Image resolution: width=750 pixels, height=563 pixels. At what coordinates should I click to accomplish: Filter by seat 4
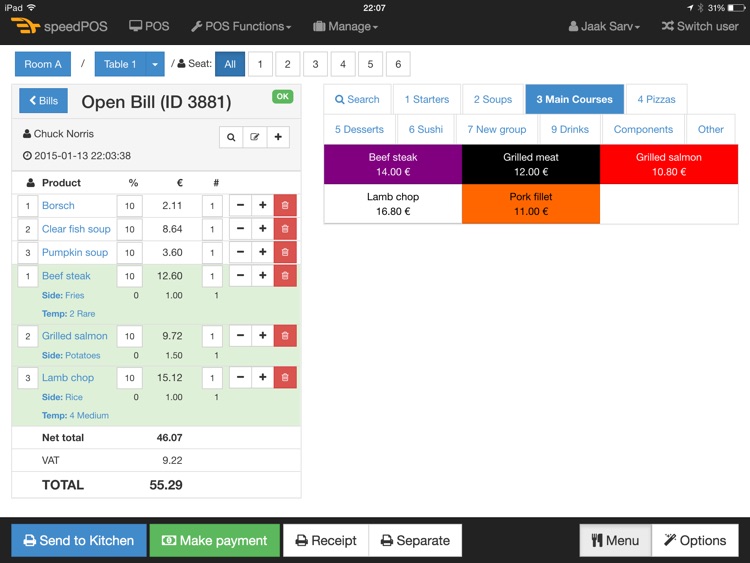(x=343, y=64)
